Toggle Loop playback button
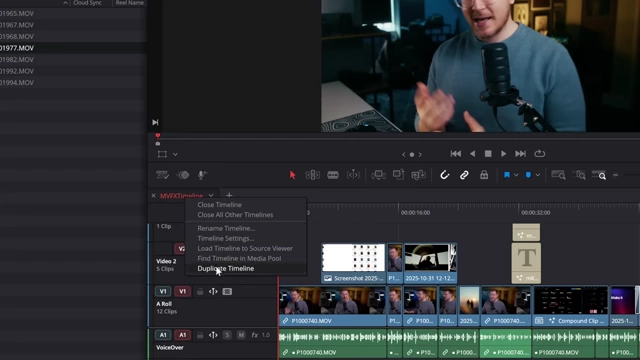This screenshot has width=640, height=360. [x=540, y=154]
